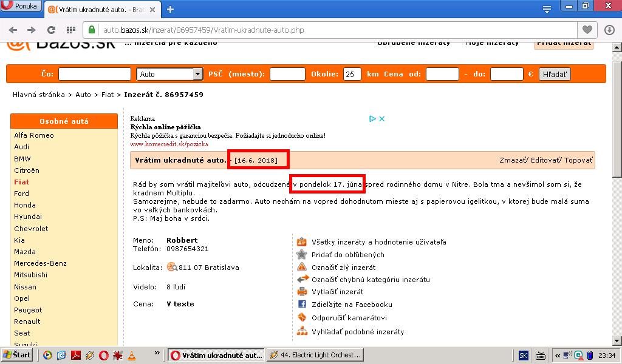Click the printer icon next to Vytlačiť inzerát

pyautogui.click(x=302, y=292)
